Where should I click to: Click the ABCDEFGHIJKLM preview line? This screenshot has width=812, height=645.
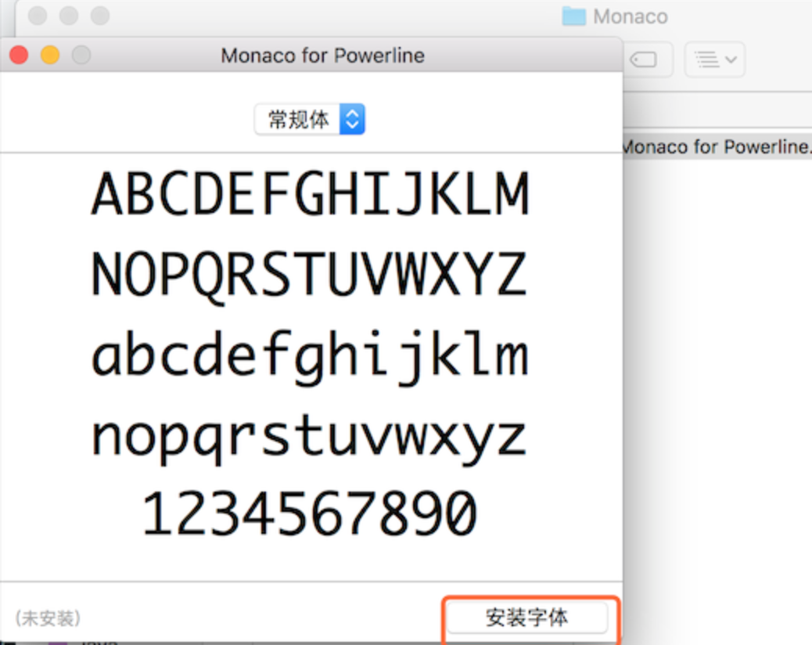311,194
